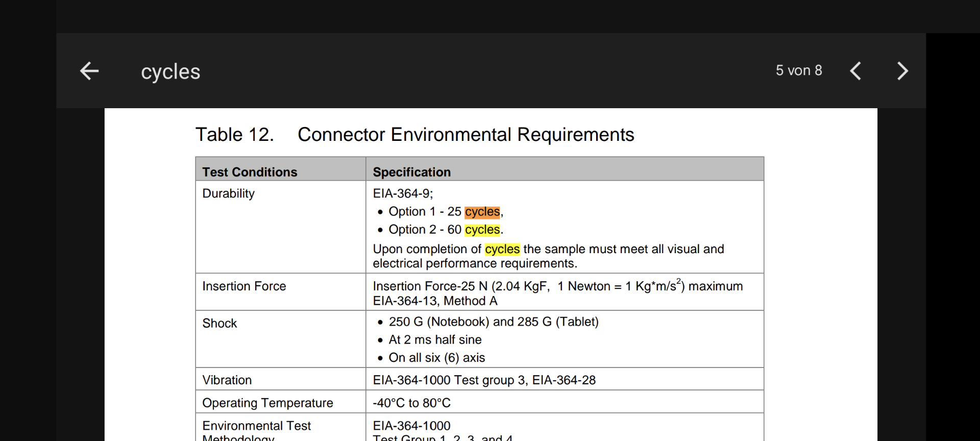Click the 'Vibration' row label
The width and height of the screenshot is (980, 441).
click(227, 380)
